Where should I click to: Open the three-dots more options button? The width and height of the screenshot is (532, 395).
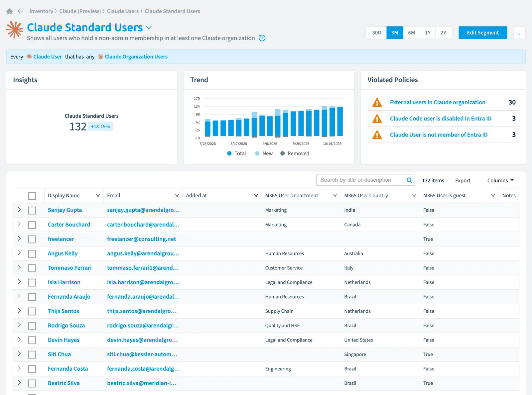pos(519,33)
